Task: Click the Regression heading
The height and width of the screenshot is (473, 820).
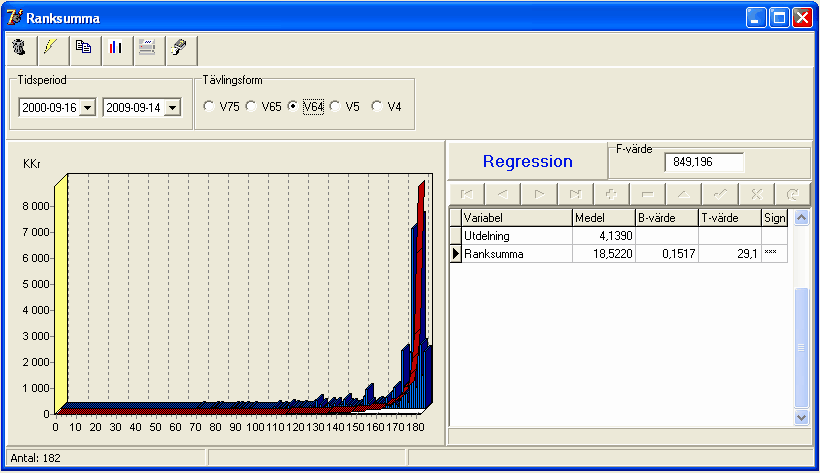Action: 528,161
